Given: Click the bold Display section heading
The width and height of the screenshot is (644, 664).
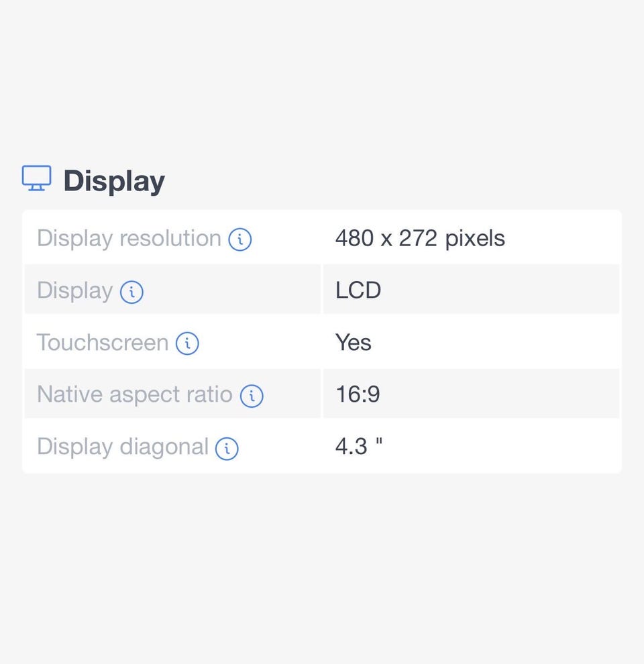Looking at the screenshot, I should [x=114, y=181].
